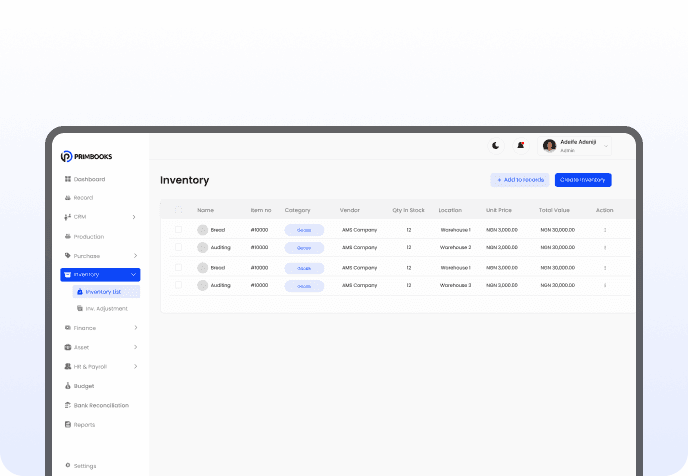Screen dimensions: 688x476
Task: Expand the Finance submenu chevron
Action: coord(136,328)
